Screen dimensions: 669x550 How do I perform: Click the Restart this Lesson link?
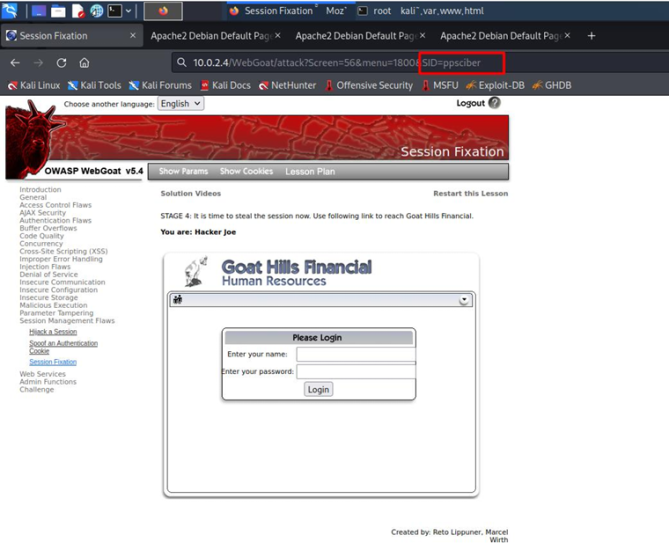[469, 193]
